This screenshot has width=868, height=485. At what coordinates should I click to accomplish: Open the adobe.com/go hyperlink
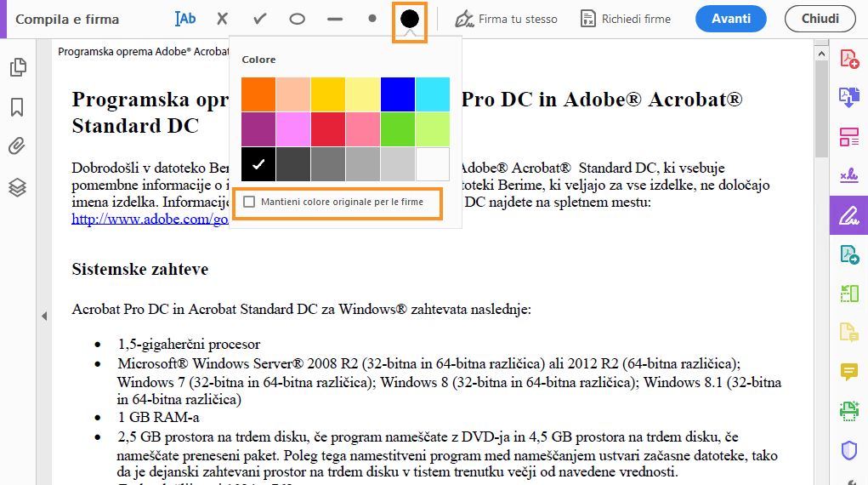click(x=150, y=219)
